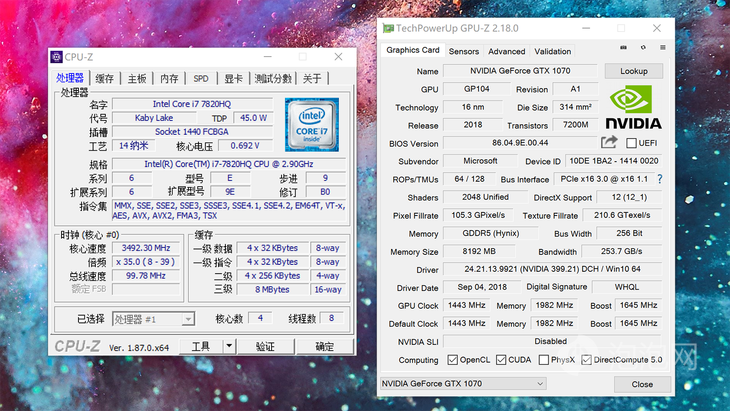The height and width of the screenshot is (411, 730).
Task: Switch to the 主板 tab in CPU-Z
Action: pos(137,79)
